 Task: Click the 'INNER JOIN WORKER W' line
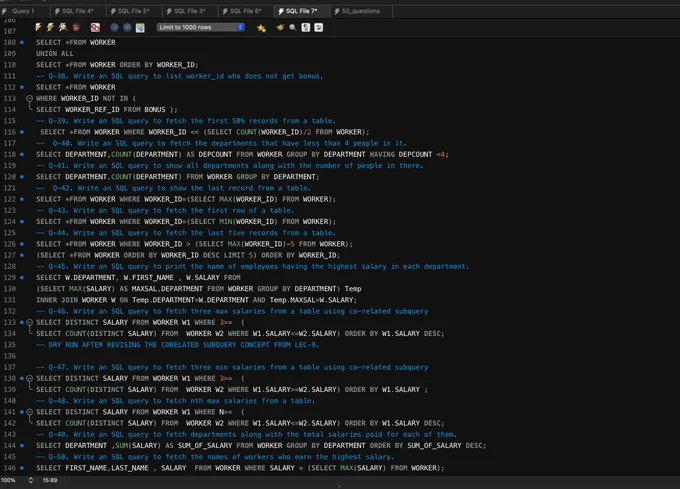point(196,300)
